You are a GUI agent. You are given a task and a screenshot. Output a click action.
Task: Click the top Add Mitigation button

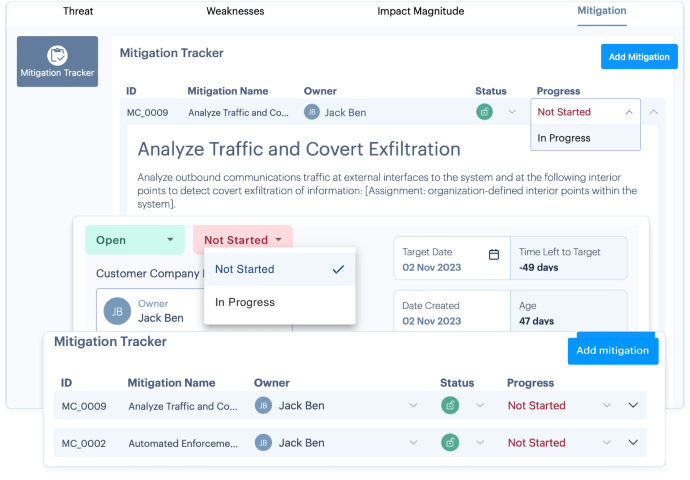point(639,57)
